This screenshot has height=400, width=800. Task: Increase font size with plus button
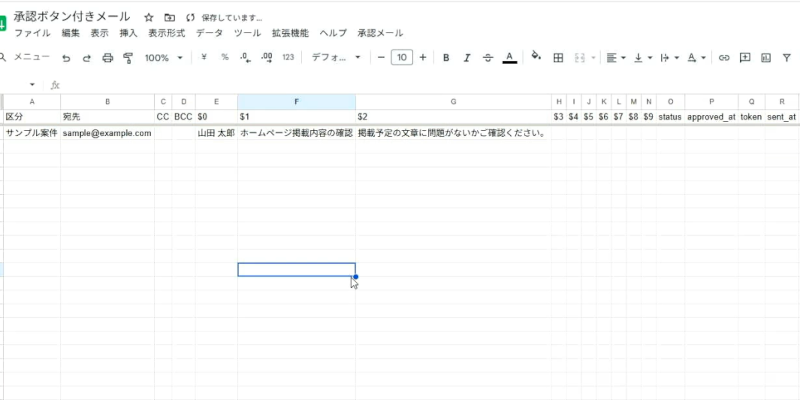click(x=422, y=58)
